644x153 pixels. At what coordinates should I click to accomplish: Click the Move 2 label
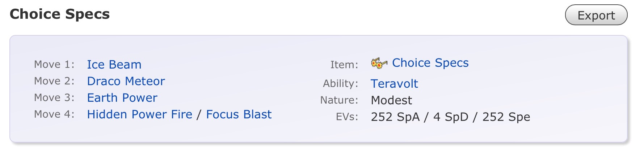coord(54,81)
